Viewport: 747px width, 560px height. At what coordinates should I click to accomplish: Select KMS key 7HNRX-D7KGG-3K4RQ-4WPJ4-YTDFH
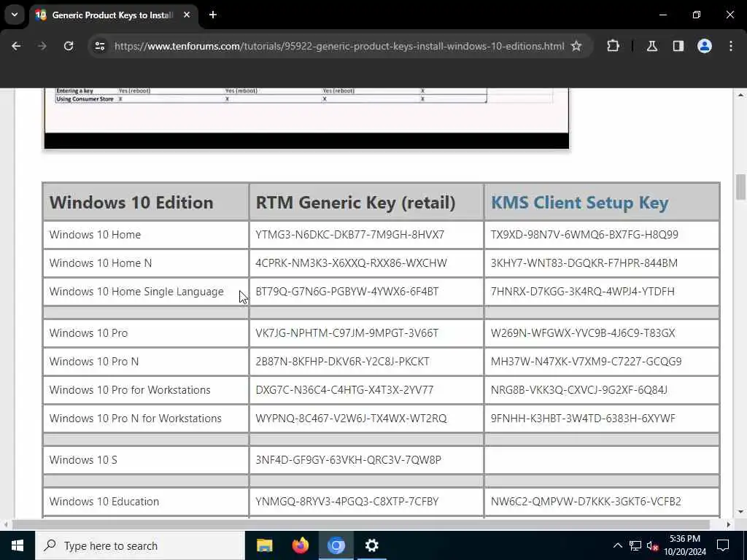click(x=583, y=292)
